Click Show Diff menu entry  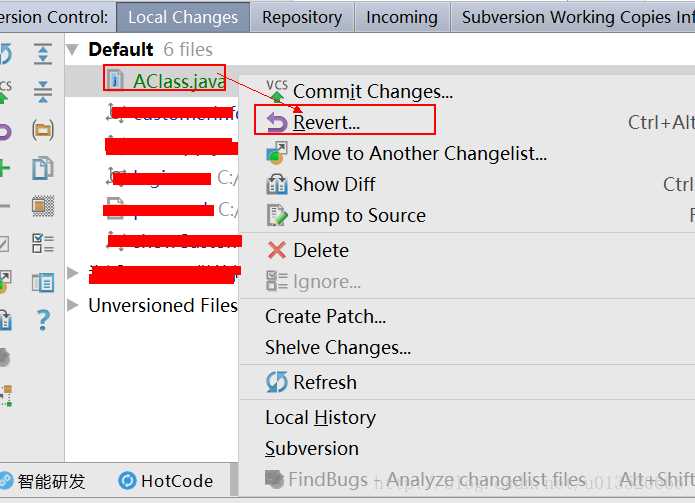click(334, 184)
